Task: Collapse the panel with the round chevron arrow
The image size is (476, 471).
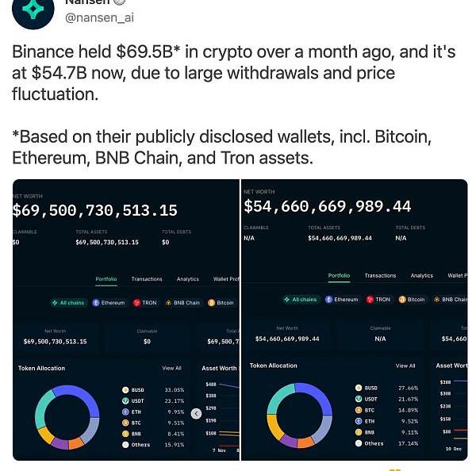Action: click(x=197, y=413)
